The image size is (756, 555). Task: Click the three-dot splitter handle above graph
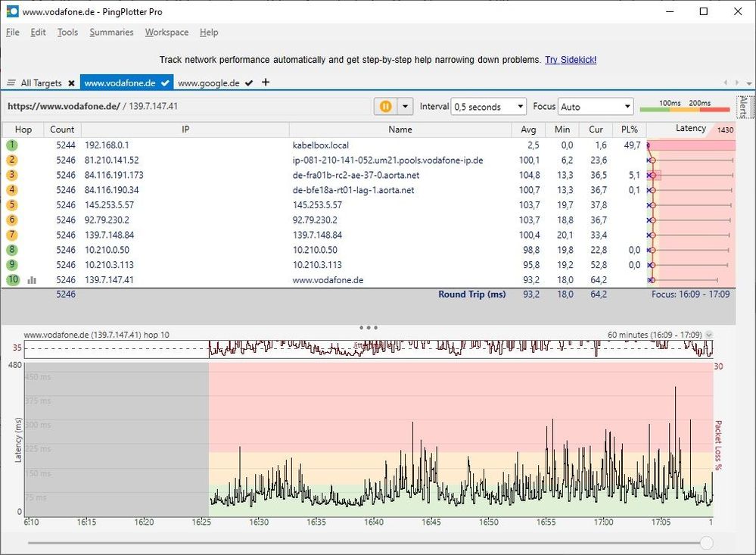[369, 328]
